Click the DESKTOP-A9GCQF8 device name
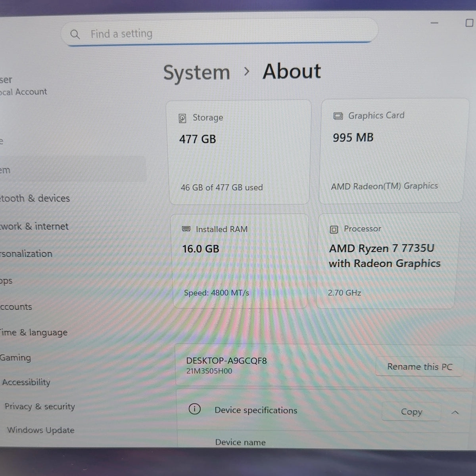This screenshot has width=476, height=476. tap(226, 361)
